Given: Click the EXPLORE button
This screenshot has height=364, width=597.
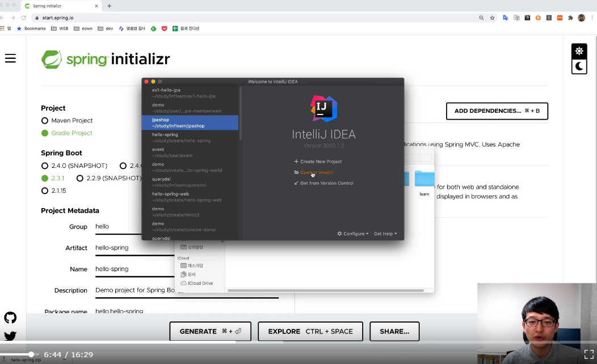Looking at the screenshot, I should tap(310, 331).
